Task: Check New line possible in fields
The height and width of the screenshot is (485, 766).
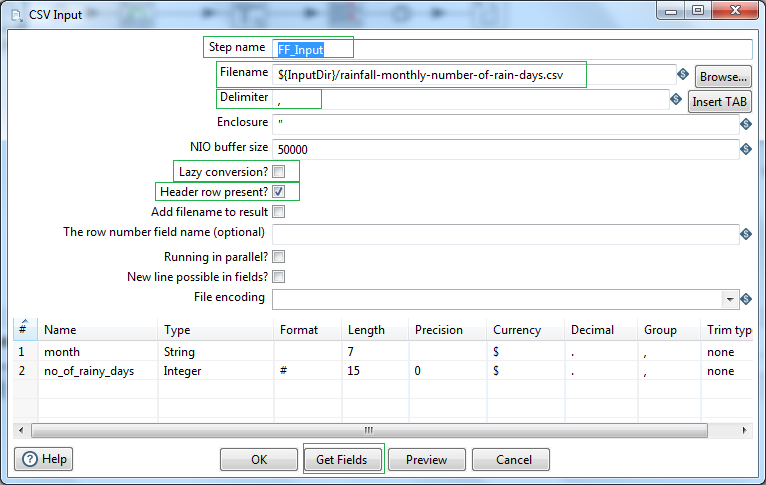Action: pos(278,277)
